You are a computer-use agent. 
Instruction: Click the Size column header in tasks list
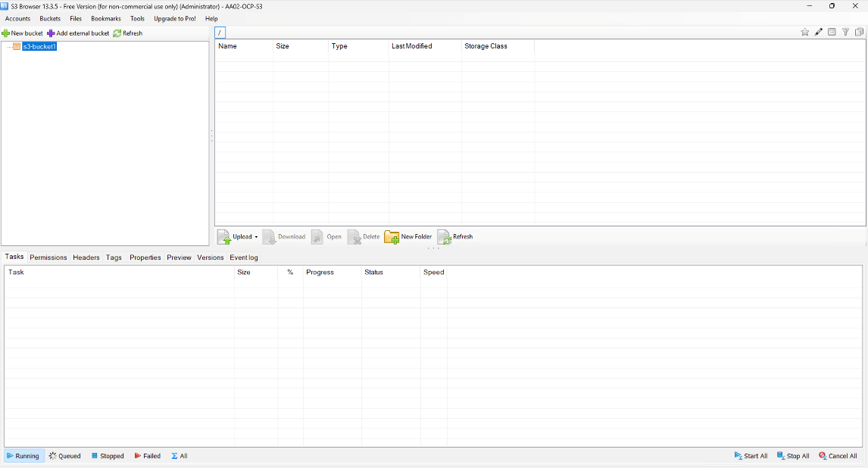(x=256, y=272)
